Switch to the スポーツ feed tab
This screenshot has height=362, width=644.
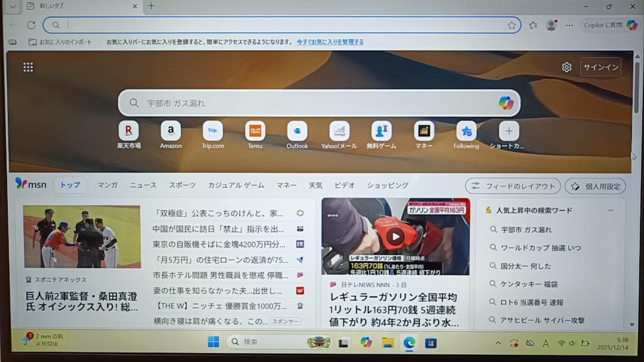click(182, 185)
